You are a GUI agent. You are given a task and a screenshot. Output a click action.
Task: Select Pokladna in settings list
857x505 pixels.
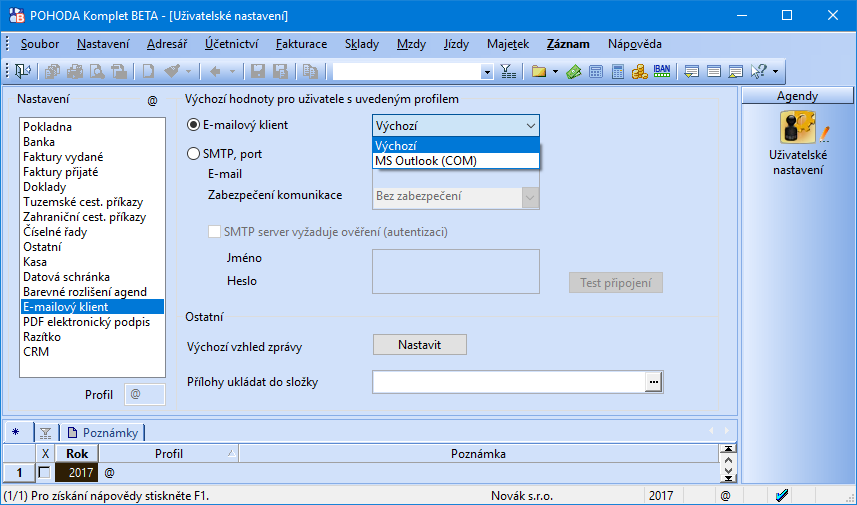coord(92,127)
